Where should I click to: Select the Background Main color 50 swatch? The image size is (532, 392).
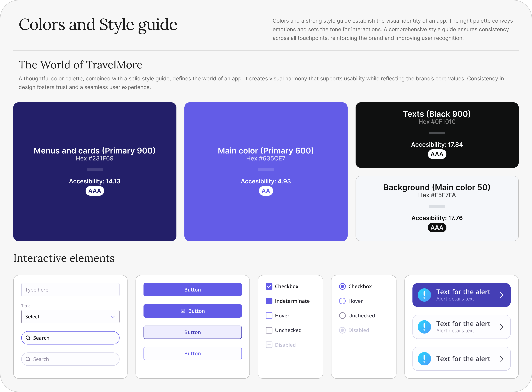(437, 209)
